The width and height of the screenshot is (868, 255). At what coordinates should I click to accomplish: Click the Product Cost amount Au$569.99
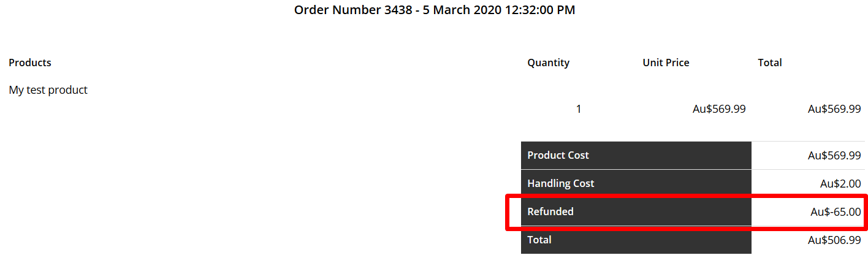pyautogui.click(x=834, y=156)
